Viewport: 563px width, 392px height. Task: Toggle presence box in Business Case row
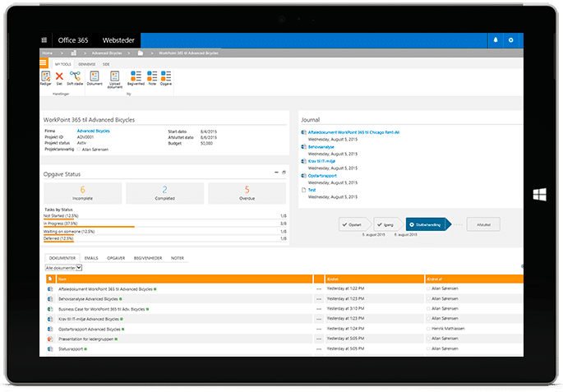(x=428, y=309)
